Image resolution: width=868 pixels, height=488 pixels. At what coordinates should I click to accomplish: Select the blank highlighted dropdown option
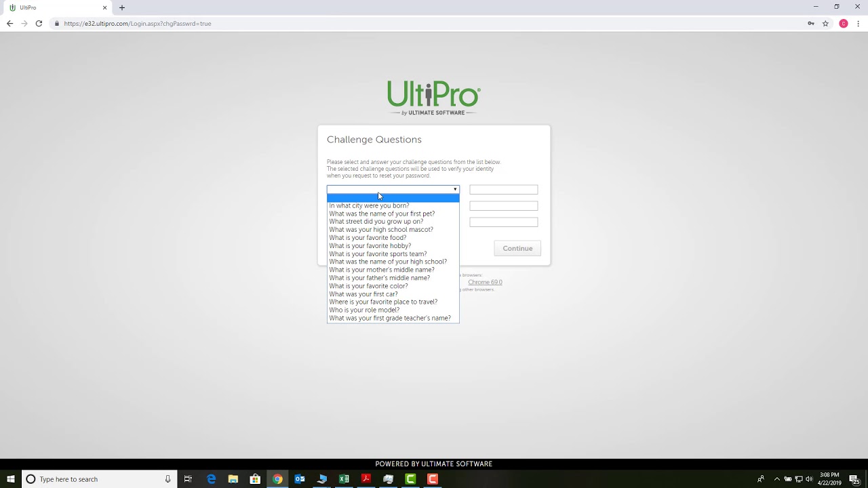393,198
